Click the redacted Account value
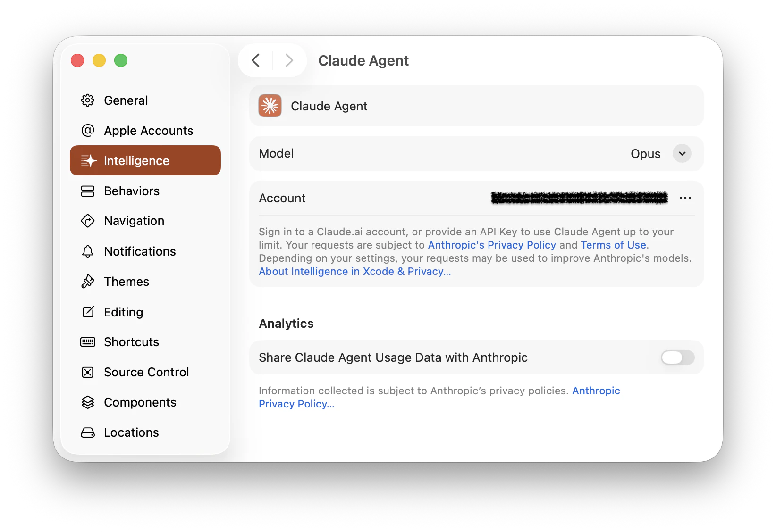This screenshot has height=532, width=776. (x=579, y=198)
